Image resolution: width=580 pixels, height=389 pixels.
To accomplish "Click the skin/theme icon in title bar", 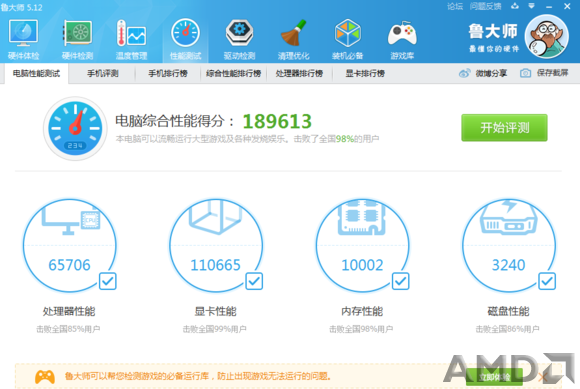I will point(515,6).
